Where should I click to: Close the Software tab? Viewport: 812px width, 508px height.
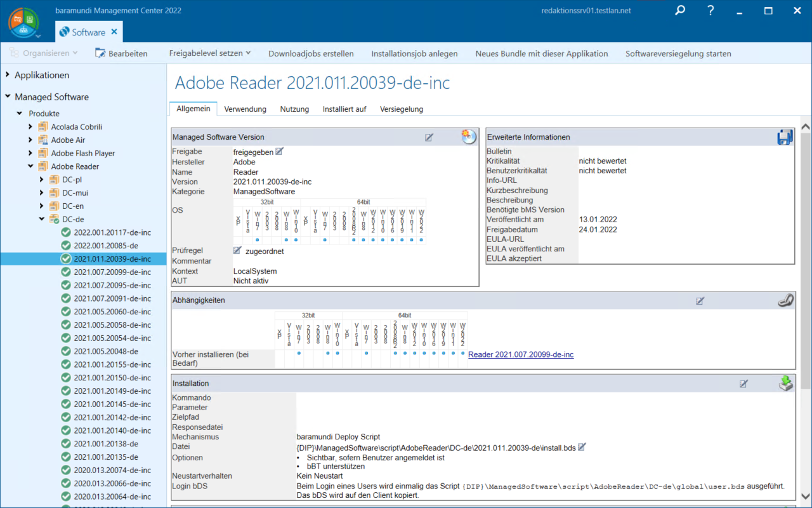(x=114, y=32)
